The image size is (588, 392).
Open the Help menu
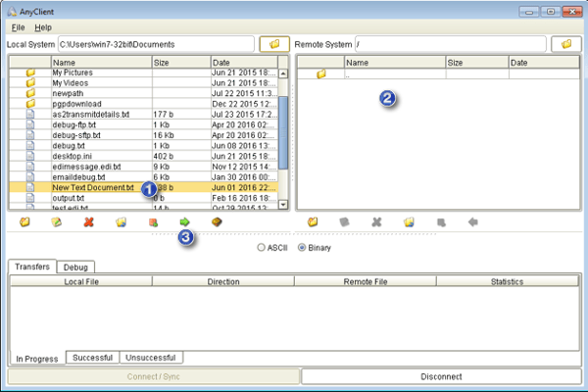43,27
